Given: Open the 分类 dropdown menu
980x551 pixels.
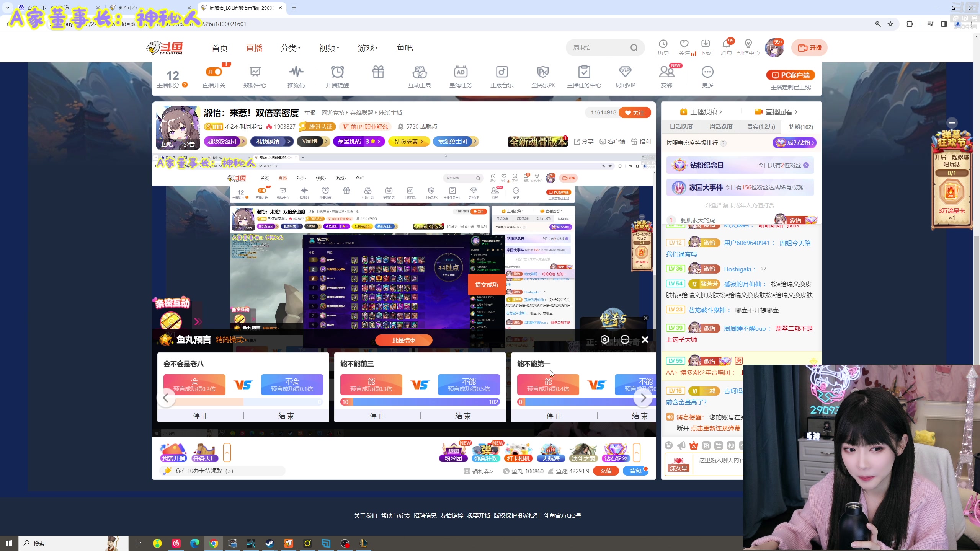Looking at the screenshot, I should 291,48.
